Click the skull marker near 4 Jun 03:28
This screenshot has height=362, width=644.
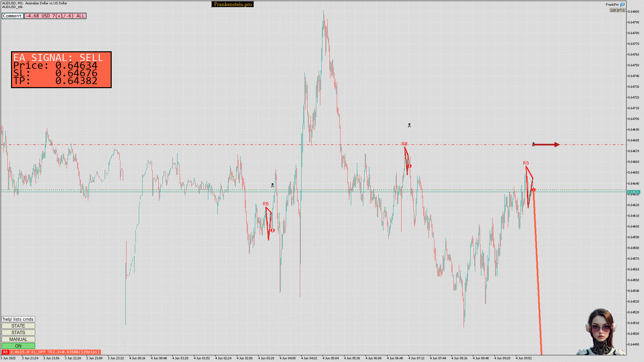click(x=272, y=185)
